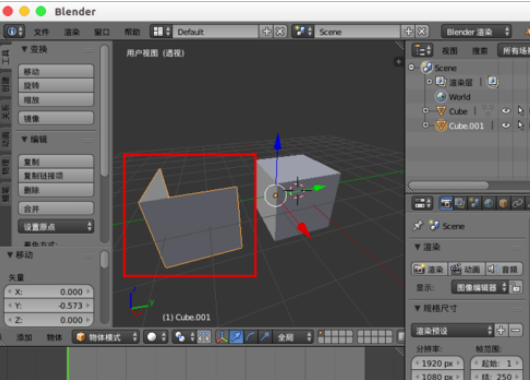Open the Info editor type selector

pyautogui.click(x=15, y=31)
